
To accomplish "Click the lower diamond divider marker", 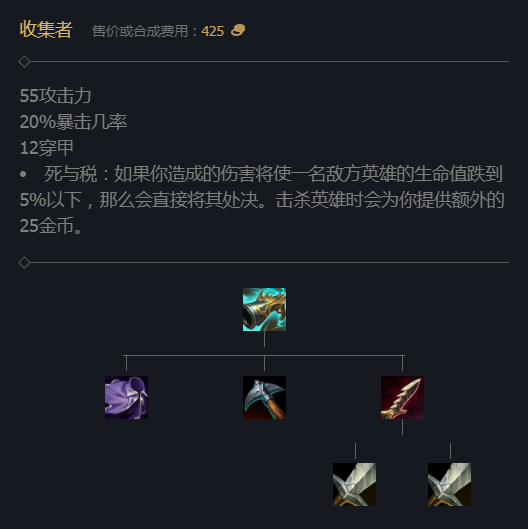I will pyautogui.click(x=24, y=262).
